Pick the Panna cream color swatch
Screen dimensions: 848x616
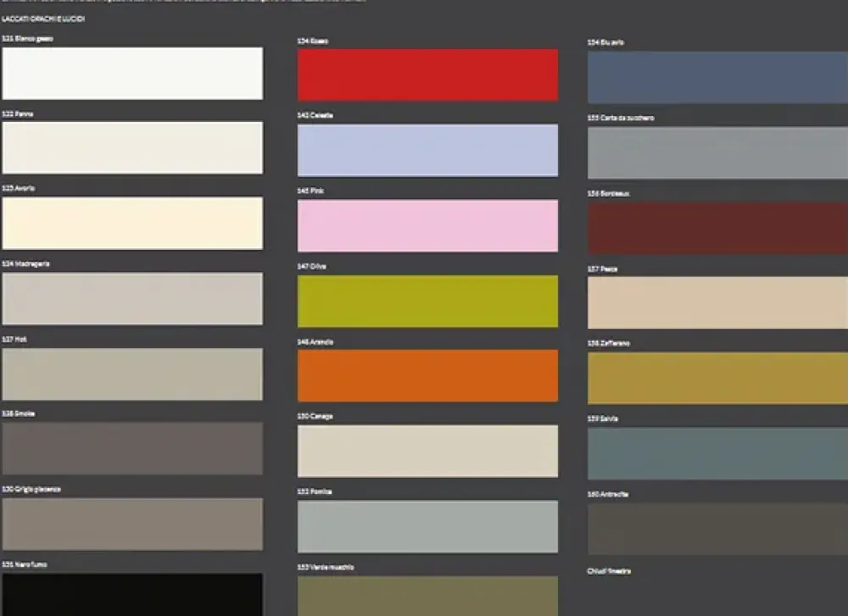click(x=132, y=148)
